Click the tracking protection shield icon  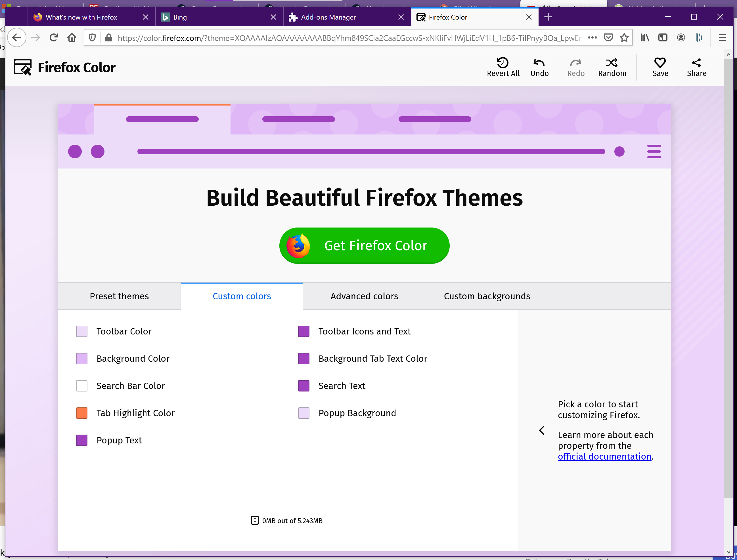[x=92, y=37]
